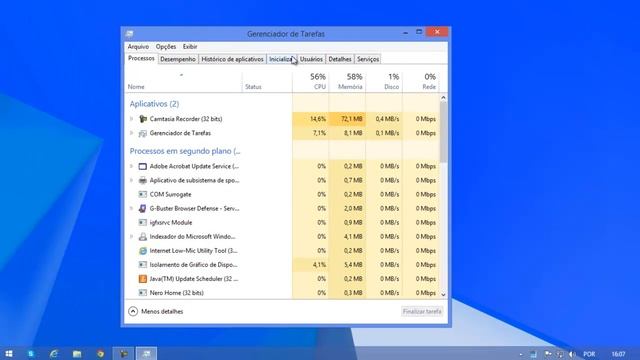Click the Indexador do Microsoft Windows icon
Screen dimensions: 640x360
142,237
